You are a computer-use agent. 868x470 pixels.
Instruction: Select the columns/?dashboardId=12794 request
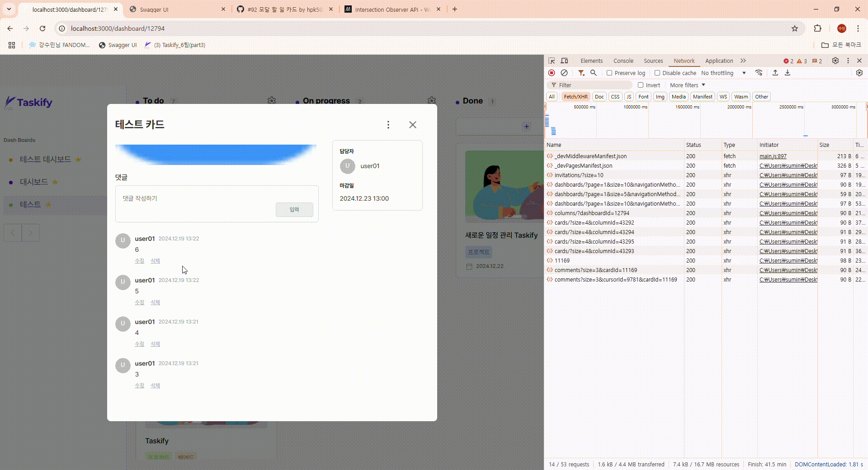pos(615,213)
